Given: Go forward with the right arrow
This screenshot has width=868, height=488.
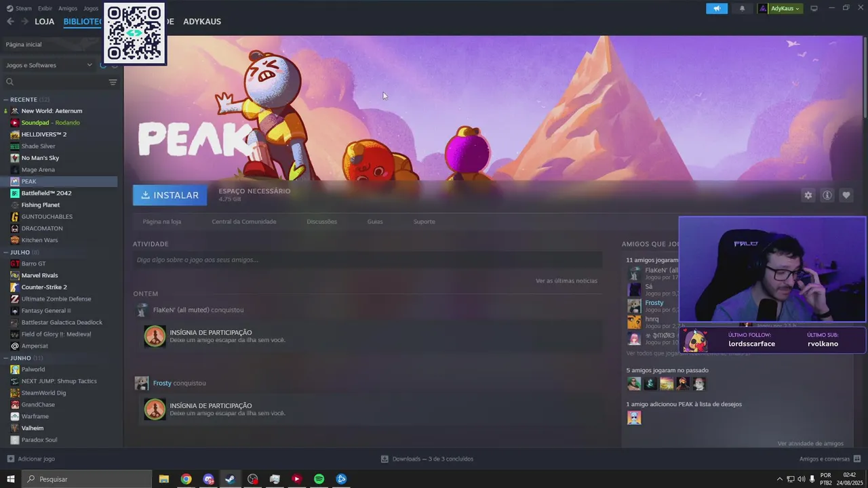Looking at the screenshot, I should (x=24, y=22).
